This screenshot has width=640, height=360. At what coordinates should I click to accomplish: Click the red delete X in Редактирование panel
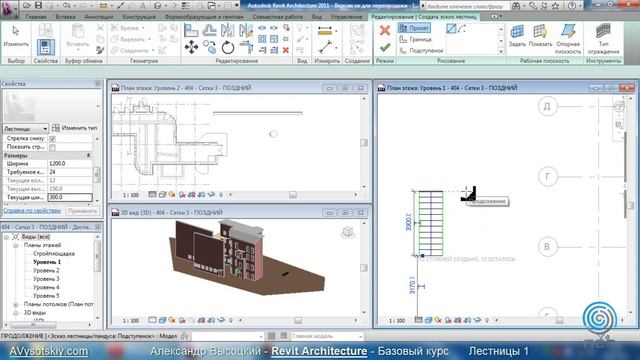pyautogui.click(x=286, y=50)
